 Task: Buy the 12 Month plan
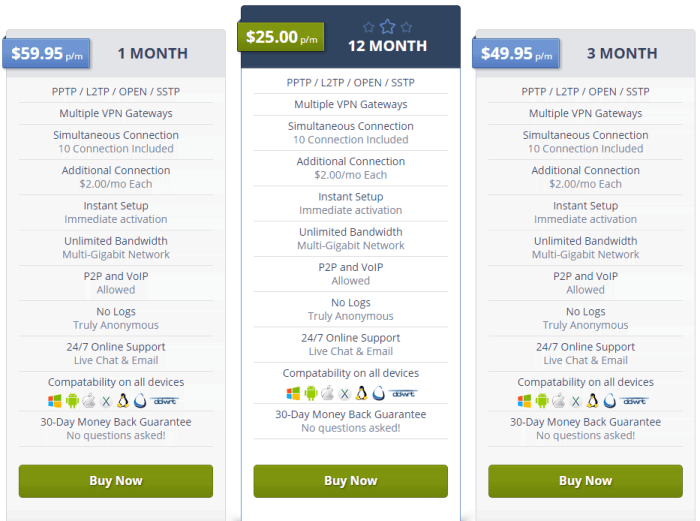350,481
